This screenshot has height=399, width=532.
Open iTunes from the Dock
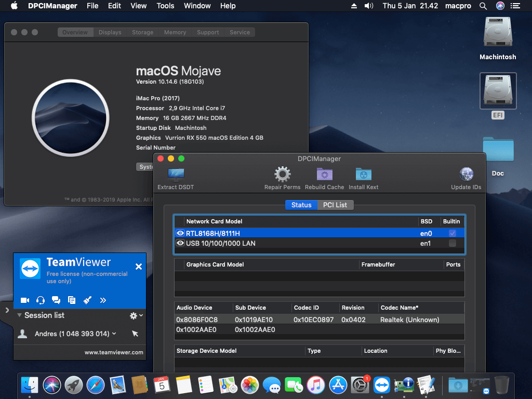pos(316,385)
